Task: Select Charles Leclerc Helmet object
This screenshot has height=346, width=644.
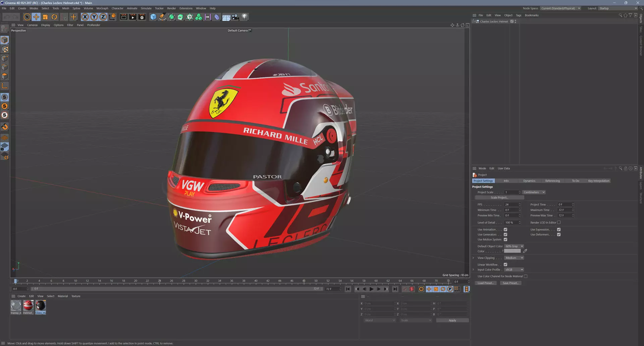Action: (x=494, y=21)
